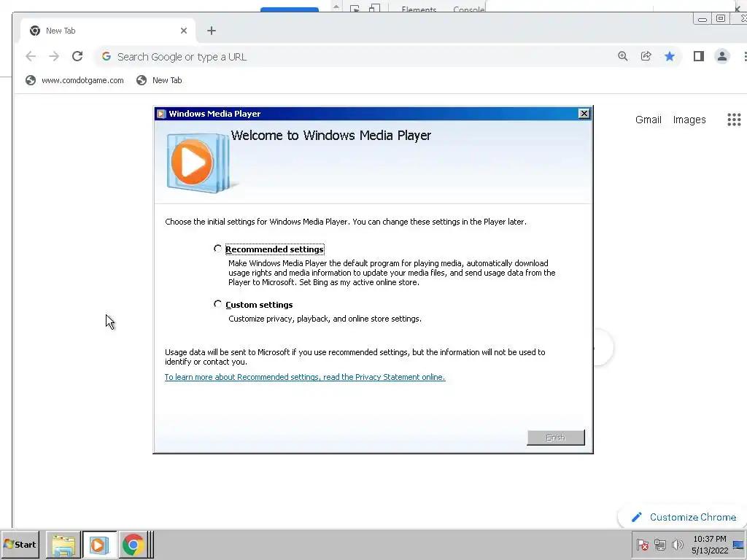Open the New Tab bookmark in bookmarks bar

click(x=159, y=80)
